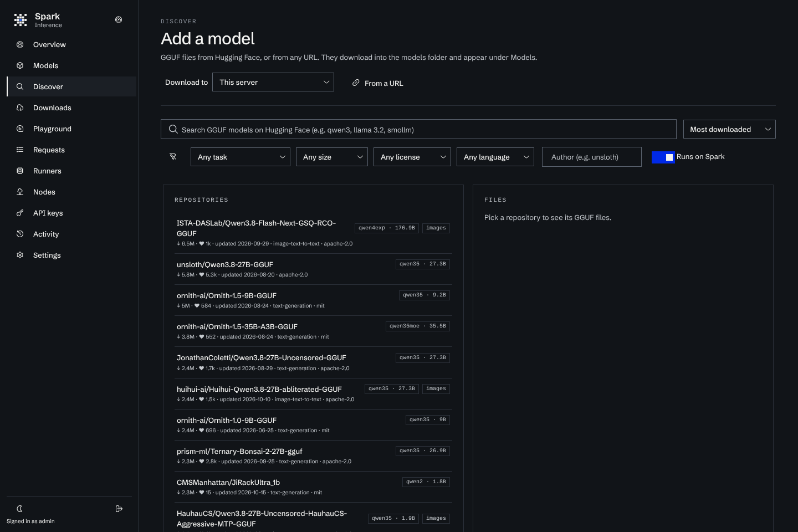Switch to Playground
798x532 pixels.
(71, 129)
